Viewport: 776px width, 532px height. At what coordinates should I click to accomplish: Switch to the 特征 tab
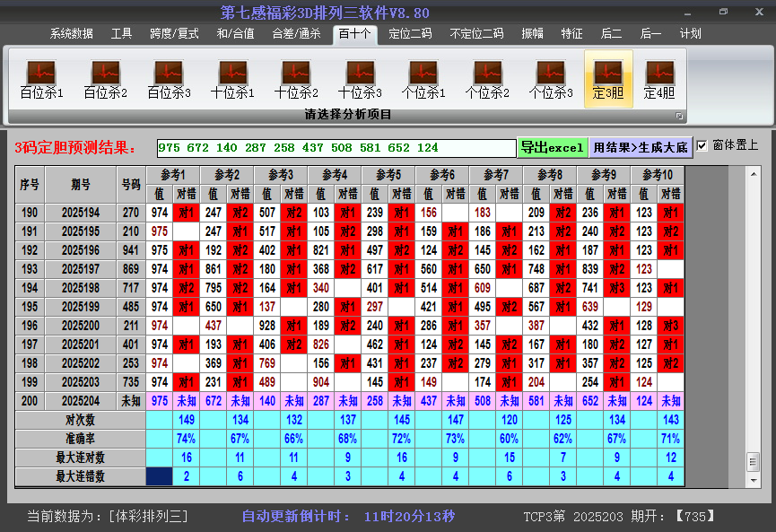571,34
